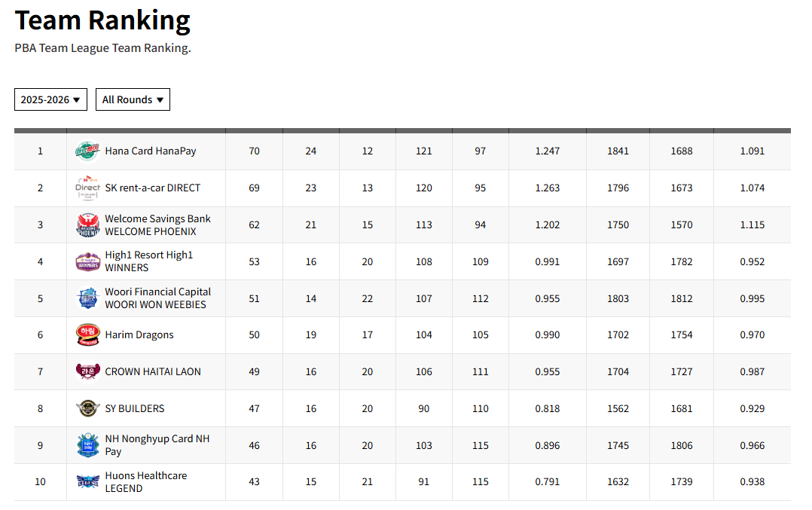Click the Crown Haitai Laon logo

click(x=87, y=371)
